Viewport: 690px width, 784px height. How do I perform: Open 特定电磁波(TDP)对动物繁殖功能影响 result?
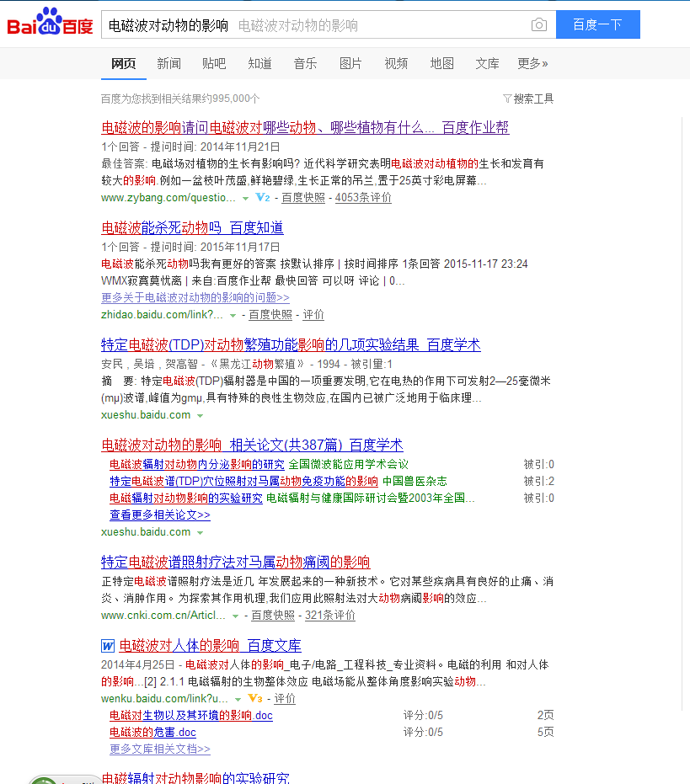[291, 344]
